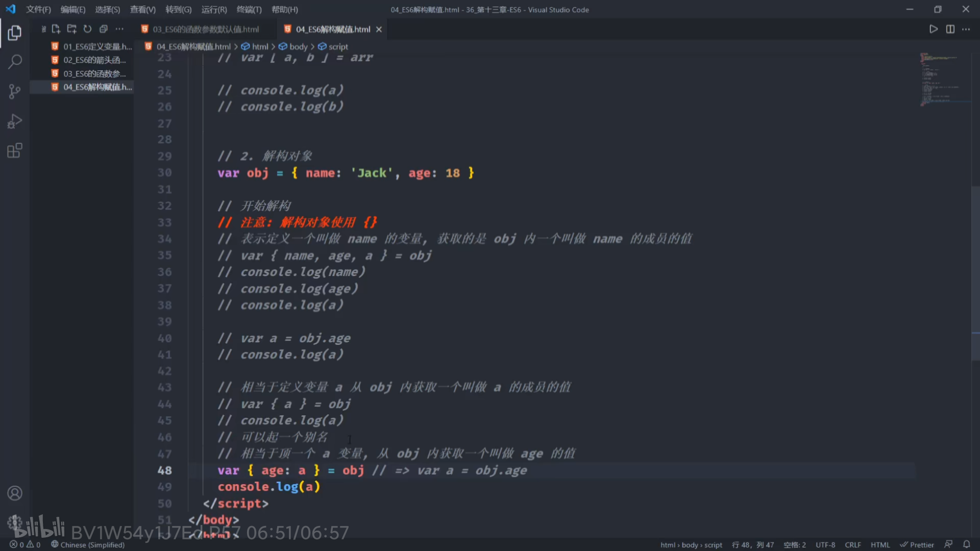This screenshot has width=980, height=551.
Task: Split the editor to the right
Action: pyautogui.click(x=950, y=29)
